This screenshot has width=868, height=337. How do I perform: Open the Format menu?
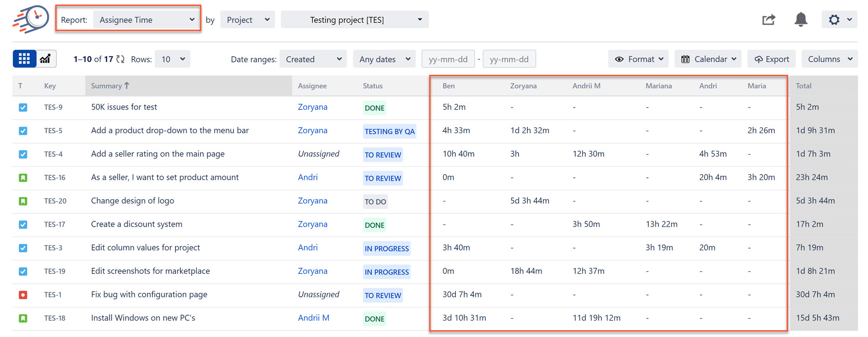(638, 59)
